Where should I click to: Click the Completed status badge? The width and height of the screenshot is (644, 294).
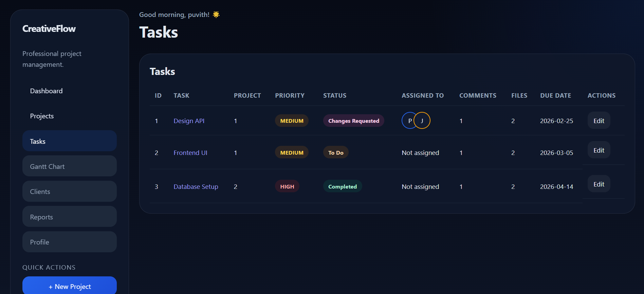tap(343, 186)
